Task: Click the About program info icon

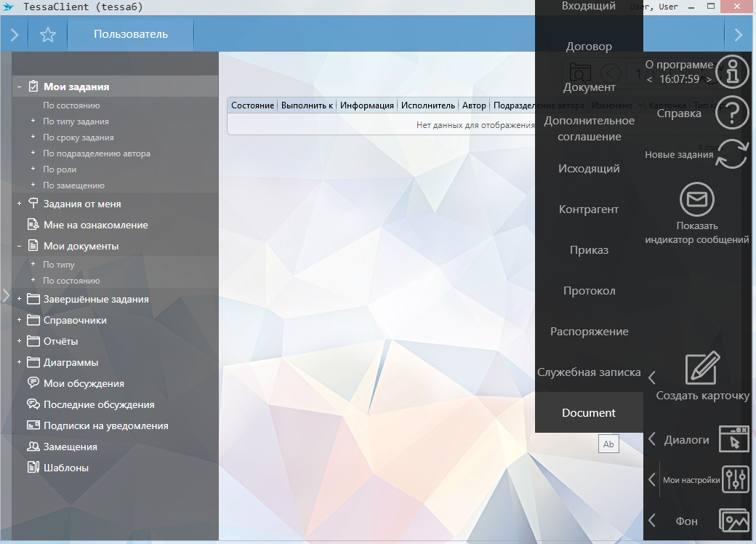Action: tap(732, 72)
